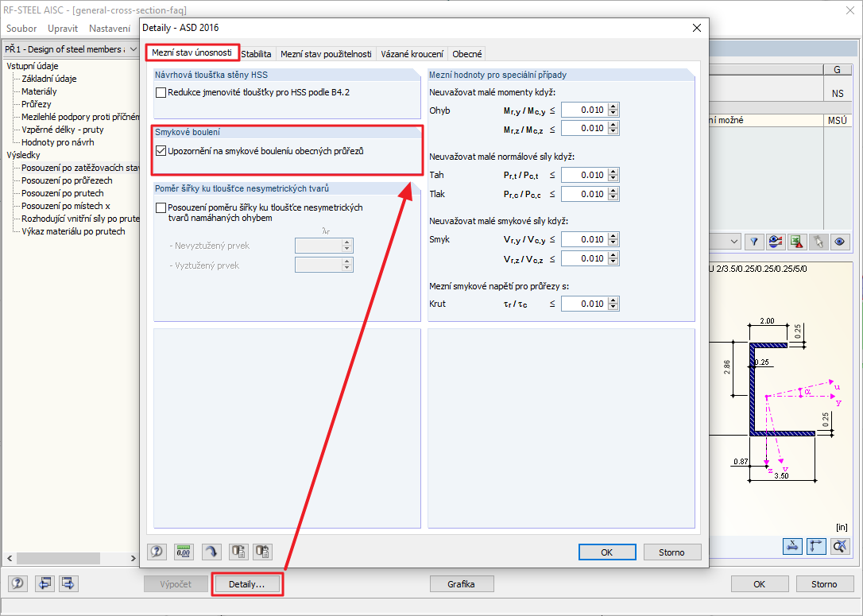Open the results filter dropdown beside funnel icon
The width and height of the screenshot is (863, 616).
click(734, 242)
